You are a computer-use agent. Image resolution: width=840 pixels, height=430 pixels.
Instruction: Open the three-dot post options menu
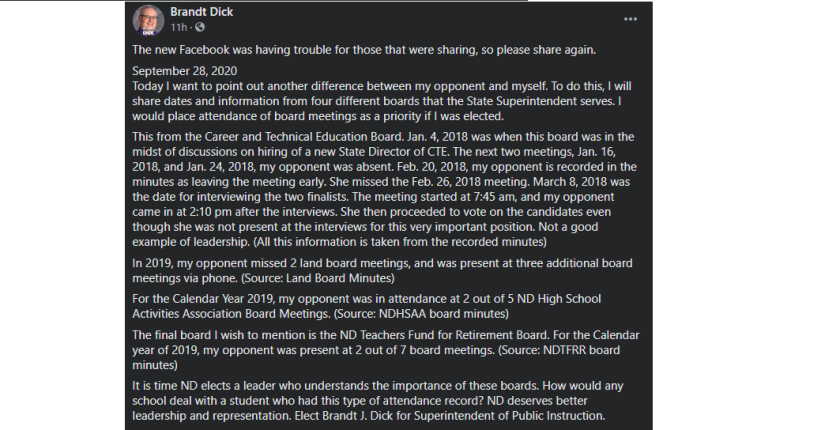(x=631, y=19)
